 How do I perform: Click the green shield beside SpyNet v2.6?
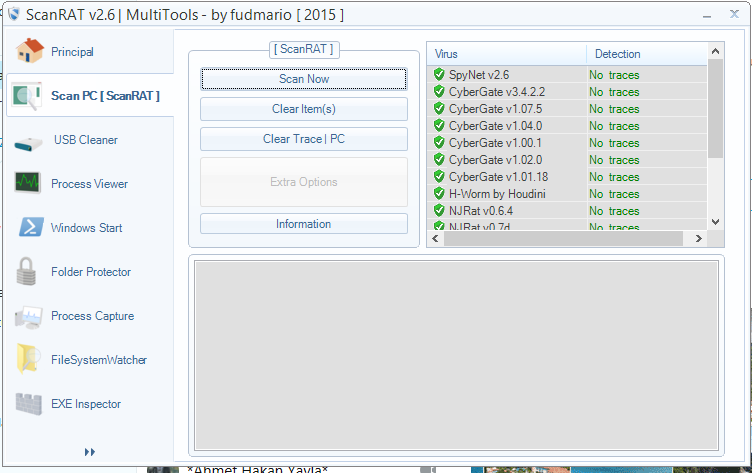point(439,74)
